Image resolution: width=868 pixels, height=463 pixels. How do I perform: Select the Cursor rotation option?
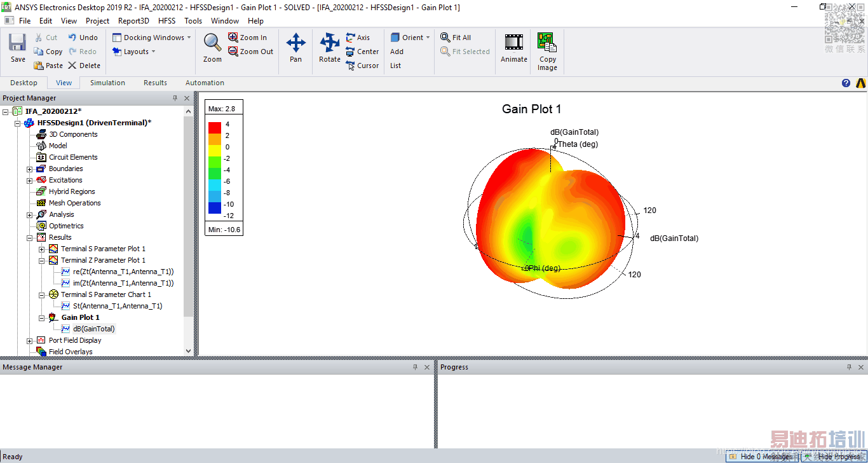(x=362, y=66)
